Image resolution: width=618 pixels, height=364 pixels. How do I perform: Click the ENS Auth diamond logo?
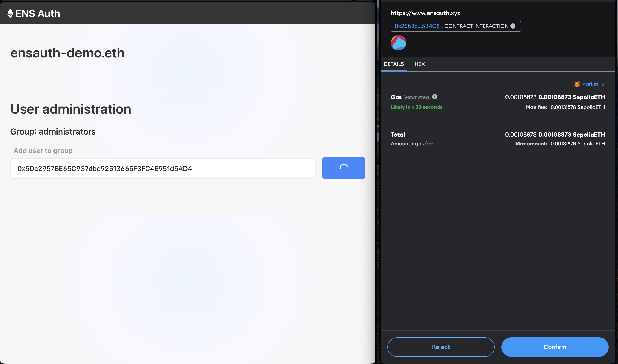click(x=10, y=13)
